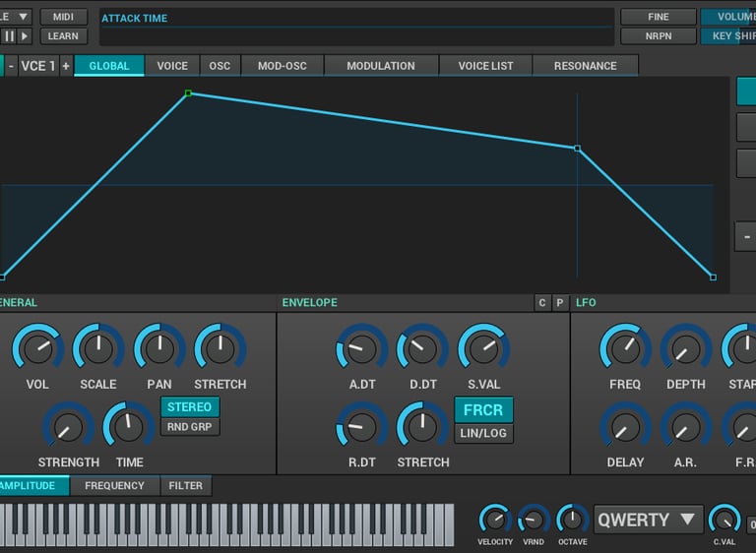The width and height of the screenshot is (756, 553).
Task: Toggle the RND GRP button
Action: tap(189, 427)
